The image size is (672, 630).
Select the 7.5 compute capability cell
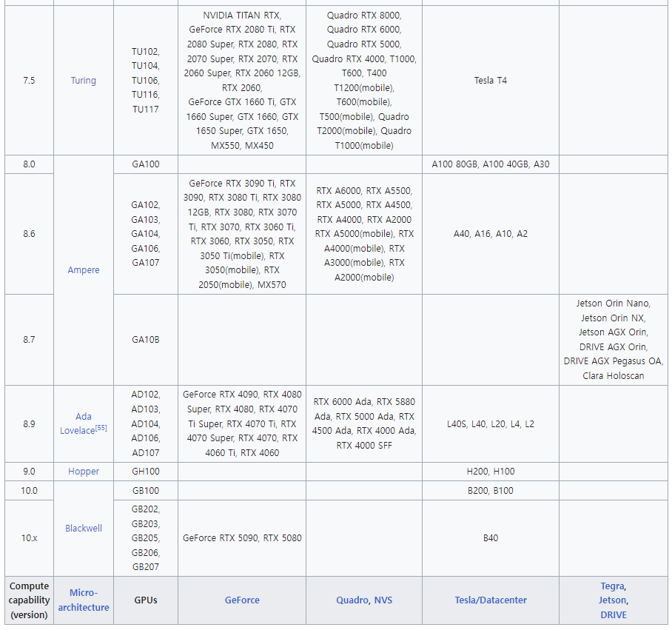pos(29,81)
